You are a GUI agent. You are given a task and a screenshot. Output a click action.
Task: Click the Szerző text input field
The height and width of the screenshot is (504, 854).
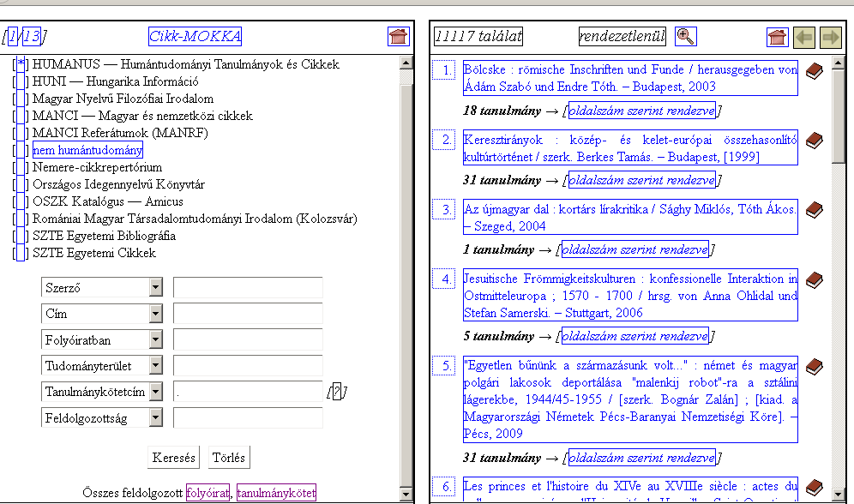(x=248, y=287)
